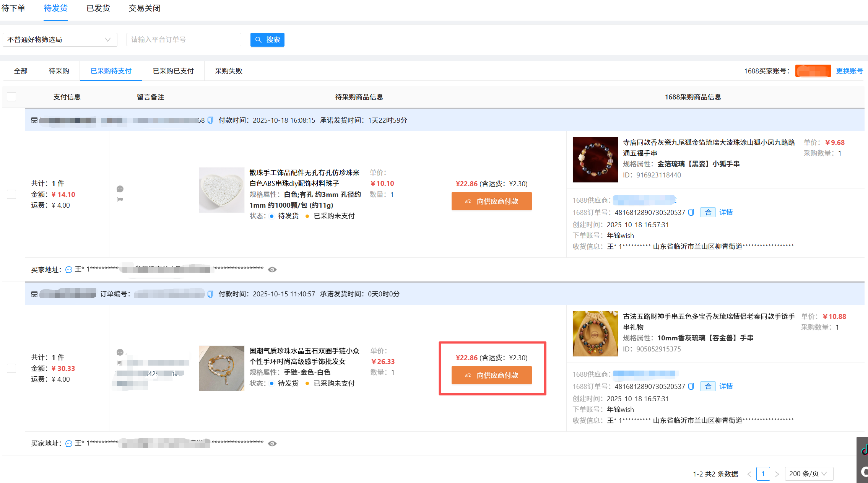Check the select-all header checkbox
The height and width of the screenshot is (483, 868).
coord(11,97)
